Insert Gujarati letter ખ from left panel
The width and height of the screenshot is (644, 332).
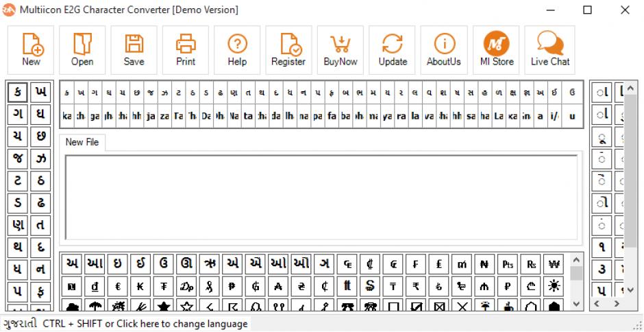pyautogui.click(x=40, y=92)
